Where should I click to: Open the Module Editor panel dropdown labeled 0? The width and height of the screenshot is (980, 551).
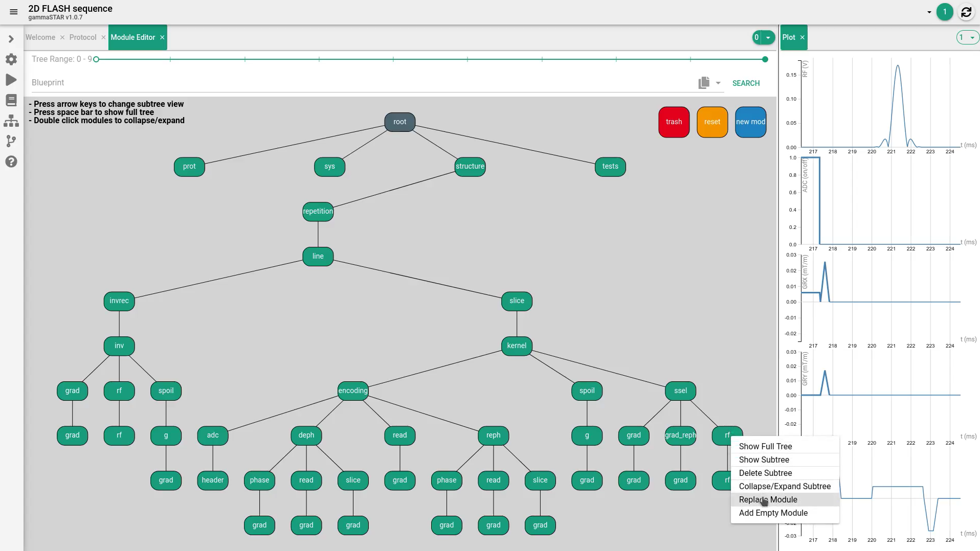click(763, 37)
